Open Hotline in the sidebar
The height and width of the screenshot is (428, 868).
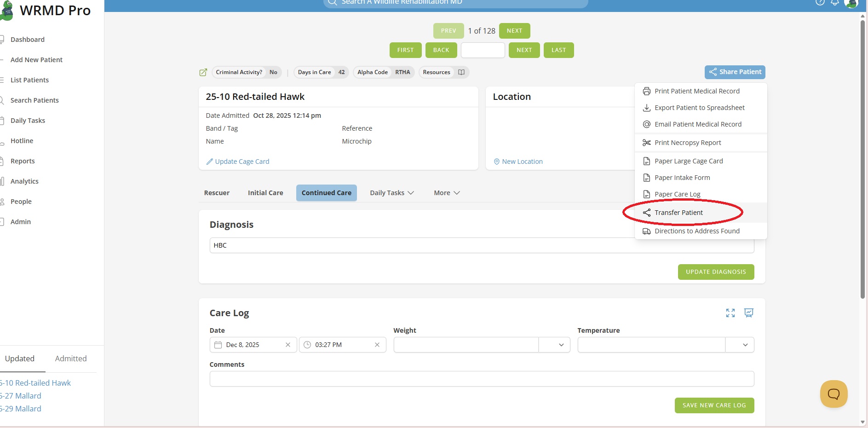coord(22,141)
